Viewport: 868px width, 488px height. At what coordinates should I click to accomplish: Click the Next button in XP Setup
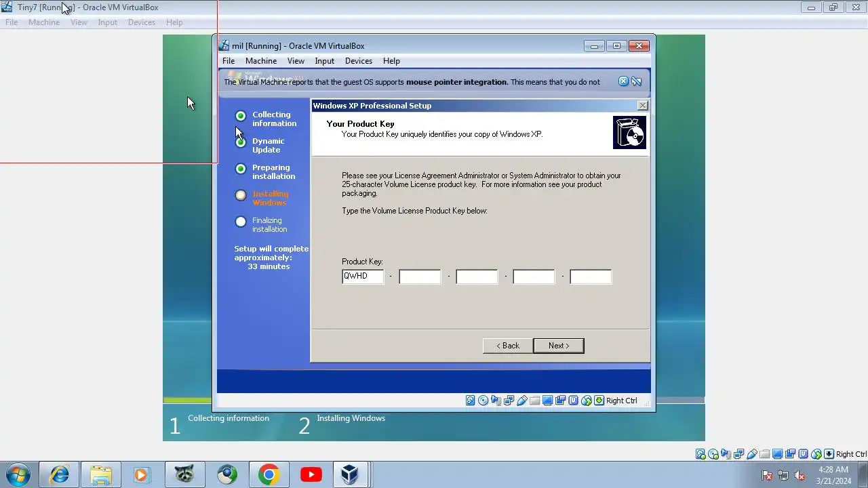pyautogui.click(x=559, y=346)
